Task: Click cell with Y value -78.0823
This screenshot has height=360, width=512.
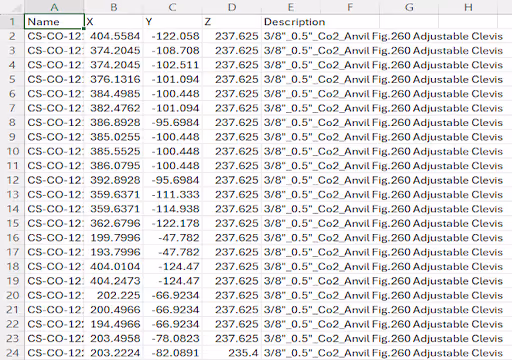Action: pos(172,338)
